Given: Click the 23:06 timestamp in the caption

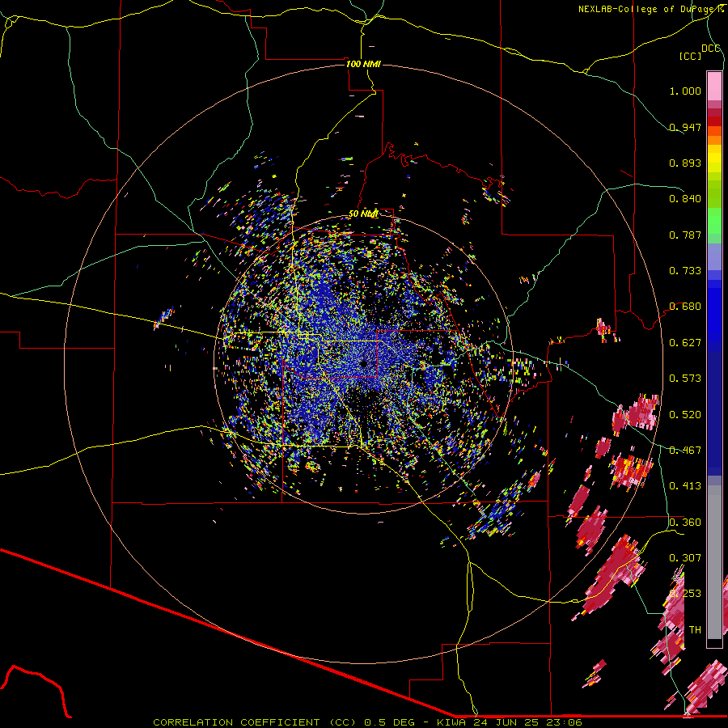Looking at the screenshot, I should (x=562, y=722).
